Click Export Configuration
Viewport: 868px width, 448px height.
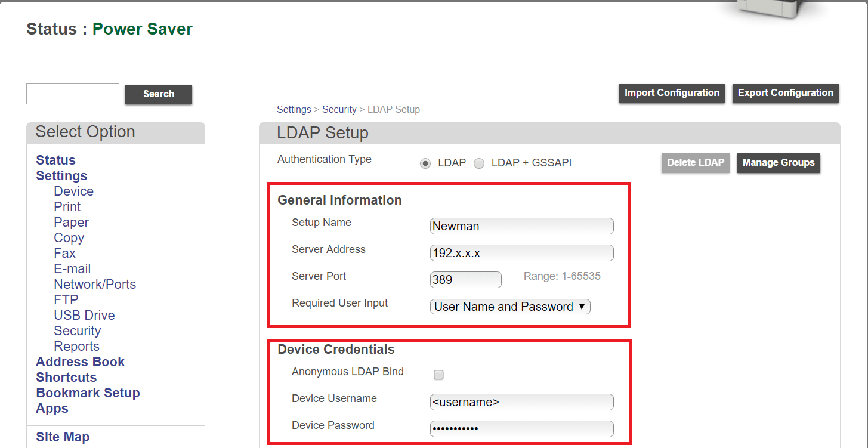785,93
